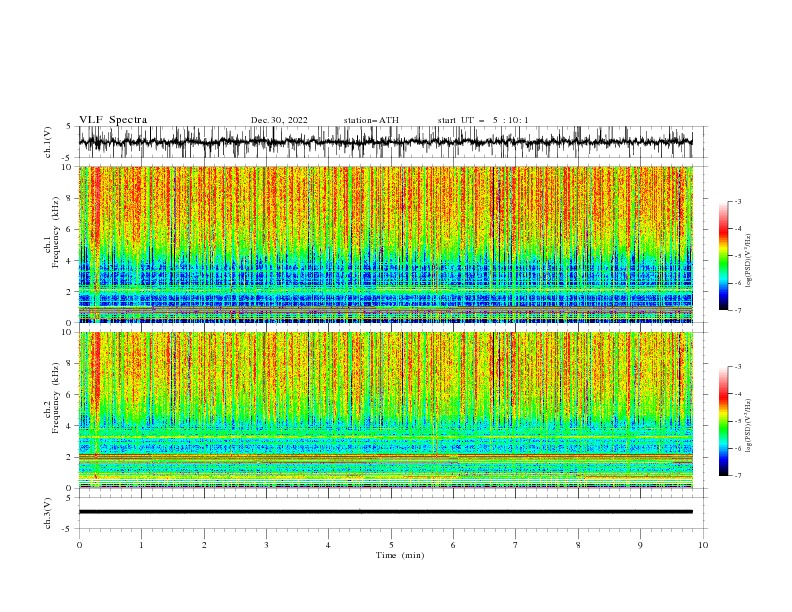792x612 pixels.
Task: Click the "8" kHz tick on ch.2 frequency axis
Action: click(71, 364)
